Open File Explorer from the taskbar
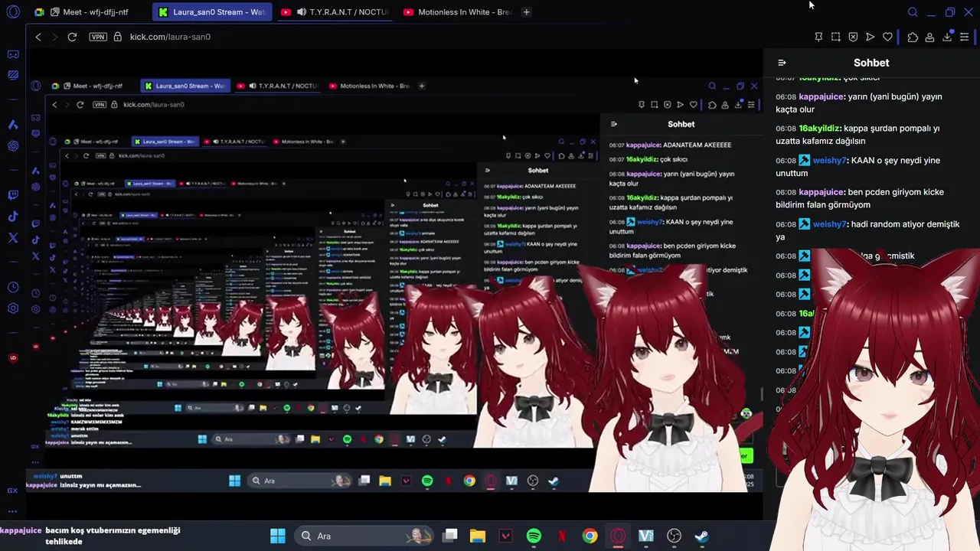The height and width of the screenshot is (551, 980). pos(478,536)
